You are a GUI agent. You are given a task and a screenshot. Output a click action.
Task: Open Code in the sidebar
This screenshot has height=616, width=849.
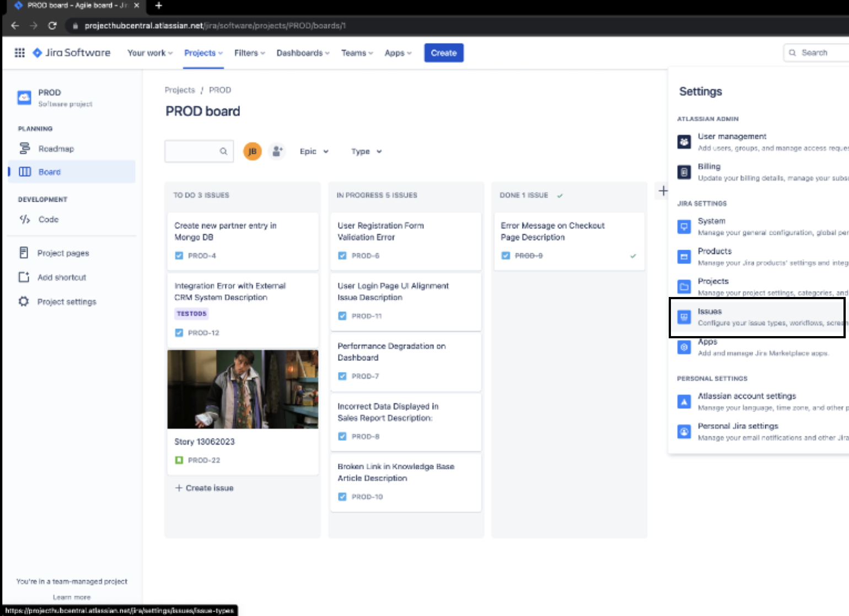click(72, 219)
